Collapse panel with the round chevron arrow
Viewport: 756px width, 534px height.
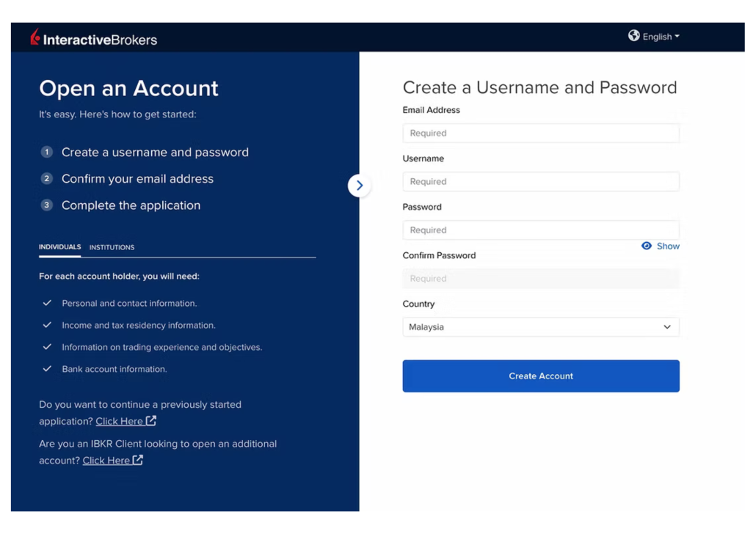[x=359, y=186]
